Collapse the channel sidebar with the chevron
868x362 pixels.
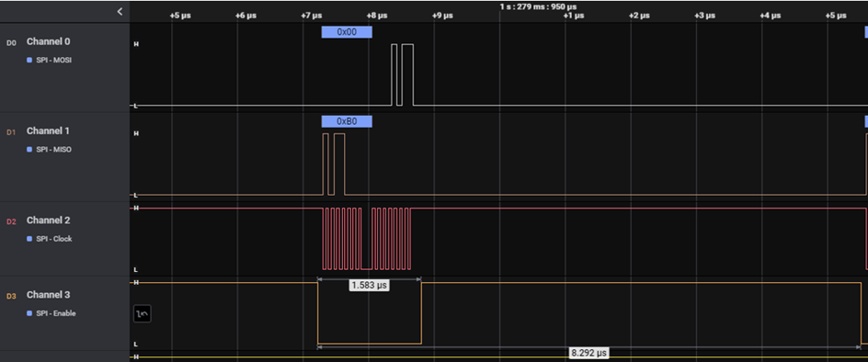120,11
